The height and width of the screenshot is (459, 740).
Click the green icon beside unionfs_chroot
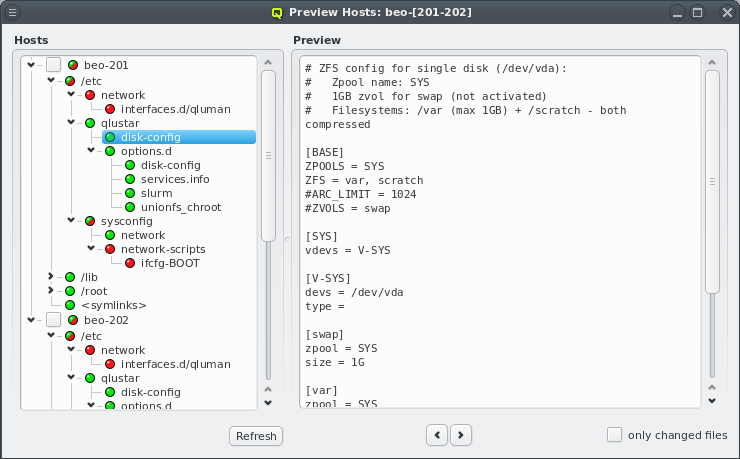click(130, 207)
